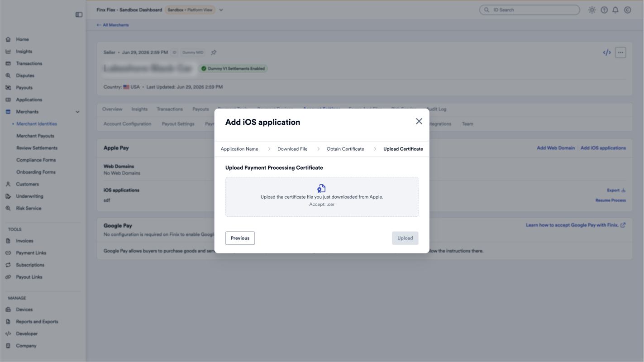The image size is (644, 362).
Task: Go to Download File step
Action: tap(292, 149)
